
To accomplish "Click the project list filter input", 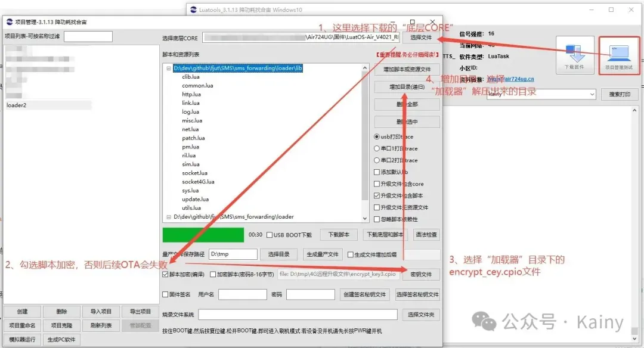I will (88, 36).
